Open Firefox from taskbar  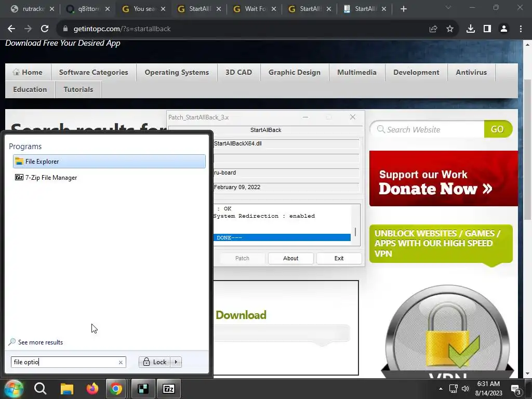92,389
